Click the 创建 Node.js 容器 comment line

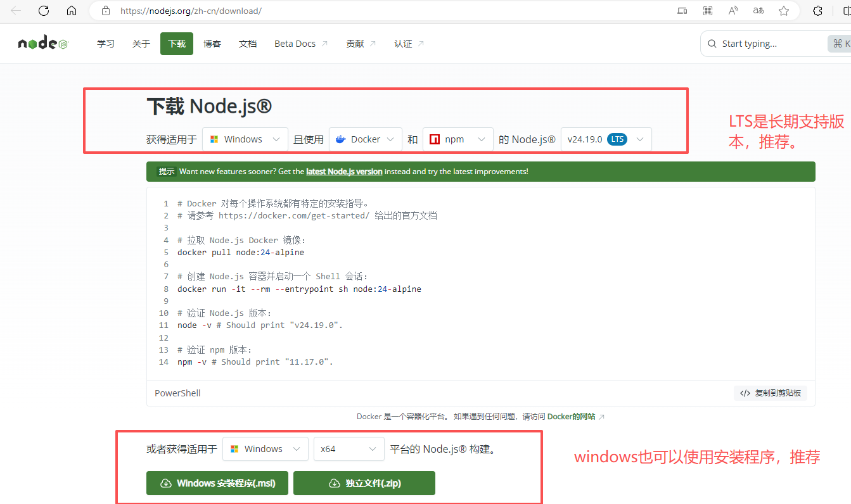[273, 277]
